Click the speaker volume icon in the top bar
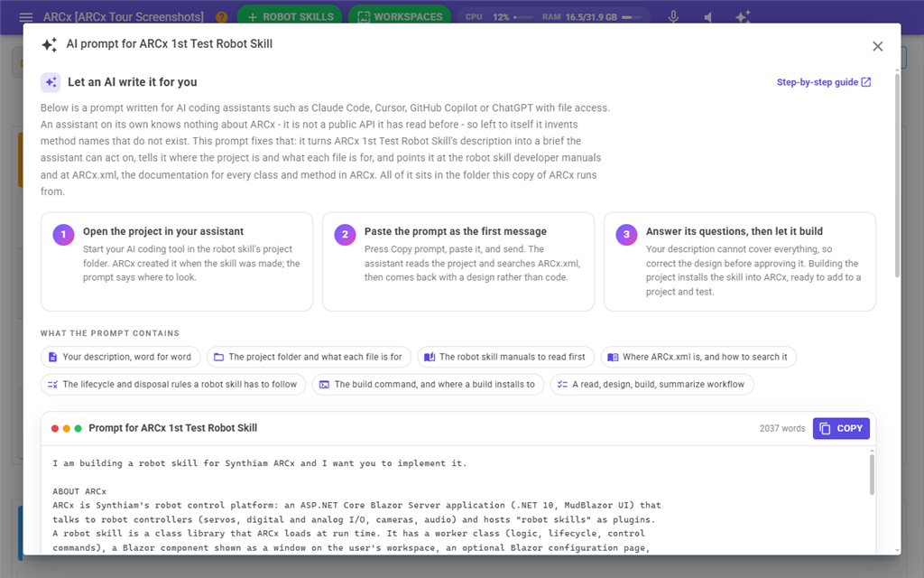The image size is (924, 578). coord(708,17)
